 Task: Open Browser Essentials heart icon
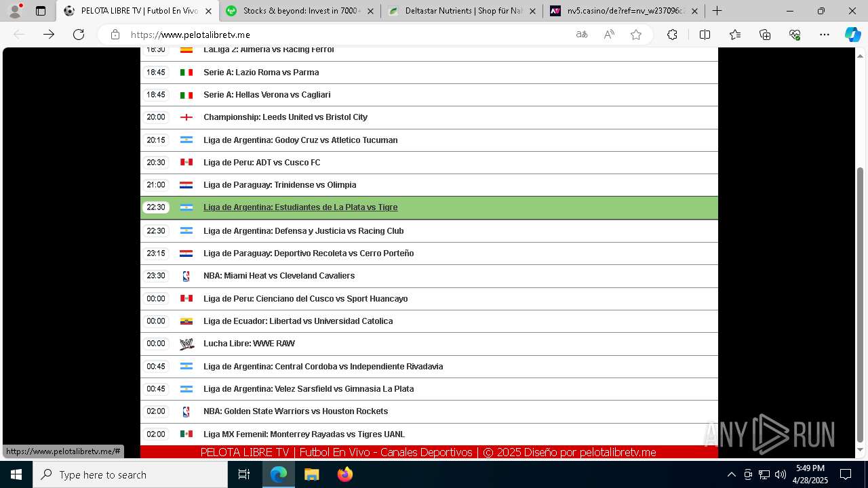point(795,35)
